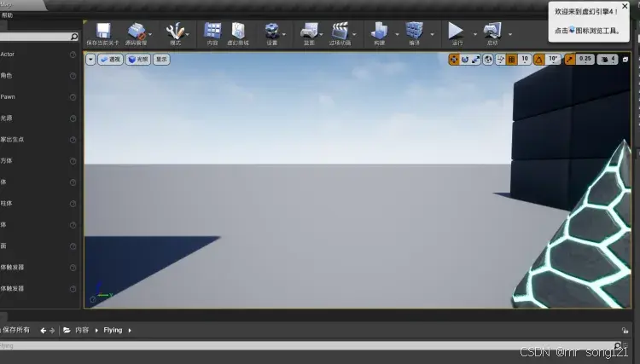Expand the dropdown arrow next to 源码管理
640x364 pixels.
coord(150,34)
